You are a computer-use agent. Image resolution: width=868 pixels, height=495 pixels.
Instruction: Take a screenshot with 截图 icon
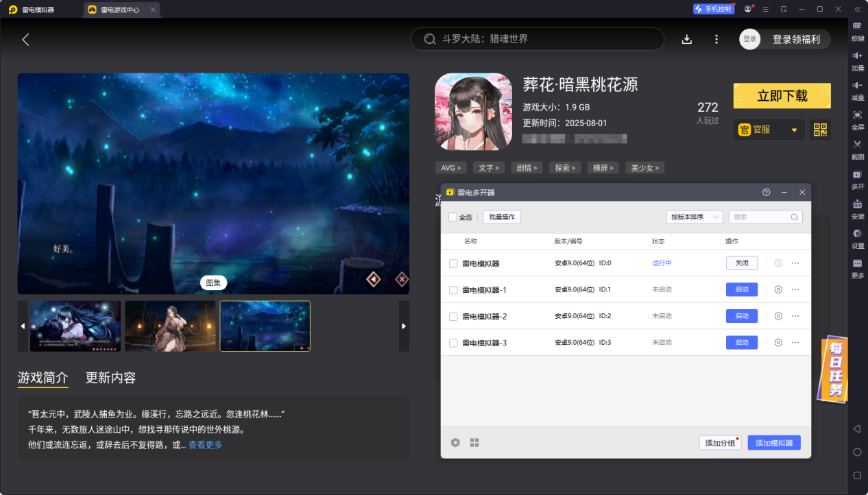(857, 149)
